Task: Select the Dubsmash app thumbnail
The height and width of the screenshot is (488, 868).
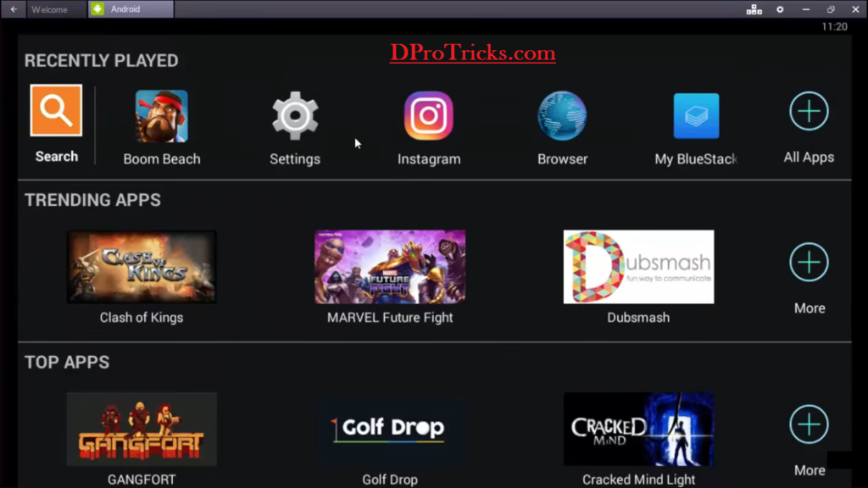Action: (638, 267)
